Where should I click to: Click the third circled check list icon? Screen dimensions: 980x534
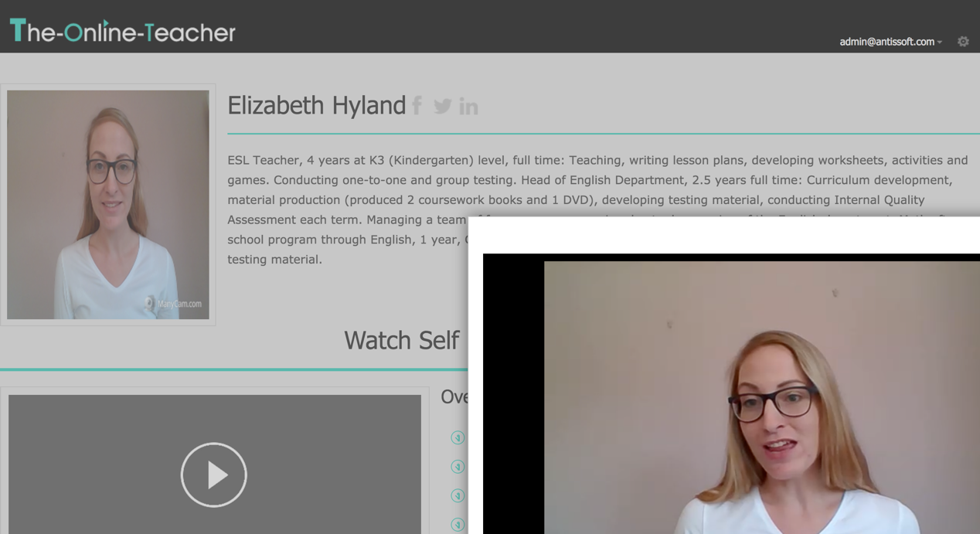[458, 495]
